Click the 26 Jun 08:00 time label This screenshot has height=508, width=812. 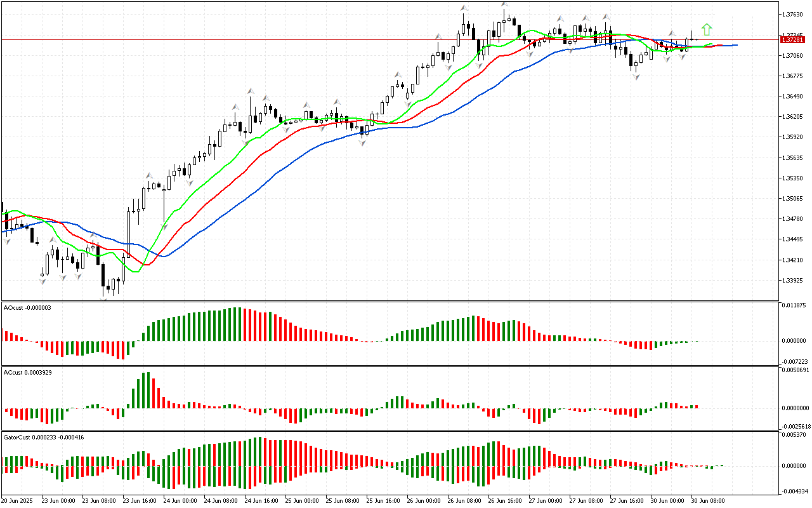click(466, 500)
